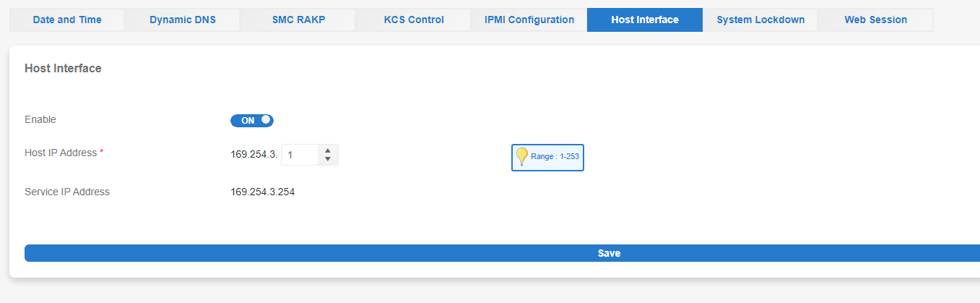Open the Dynamic DNS tab
Image resolution: width=980 pixels, height=303 pixels.
pyautogui.click(x=183, y=20)
